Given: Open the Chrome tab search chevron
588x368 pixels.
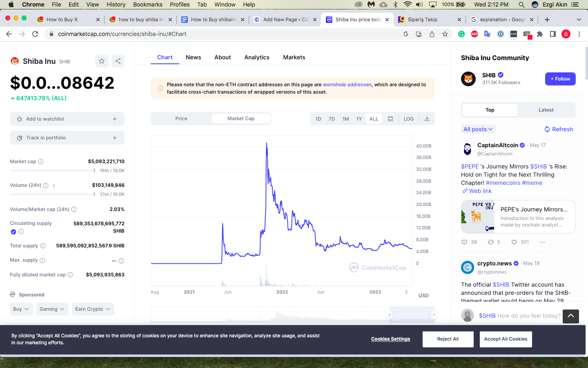Looking at the screenshot, I should [579, 20].
